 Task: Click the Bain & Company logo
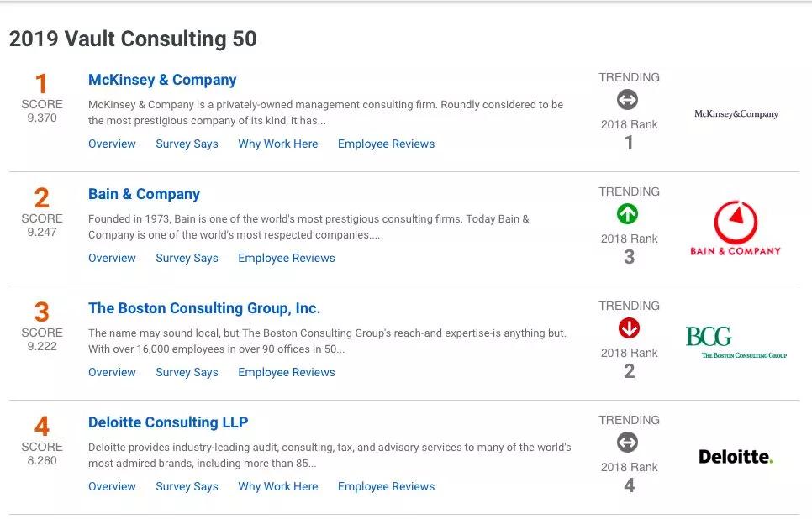click(736, 228)
